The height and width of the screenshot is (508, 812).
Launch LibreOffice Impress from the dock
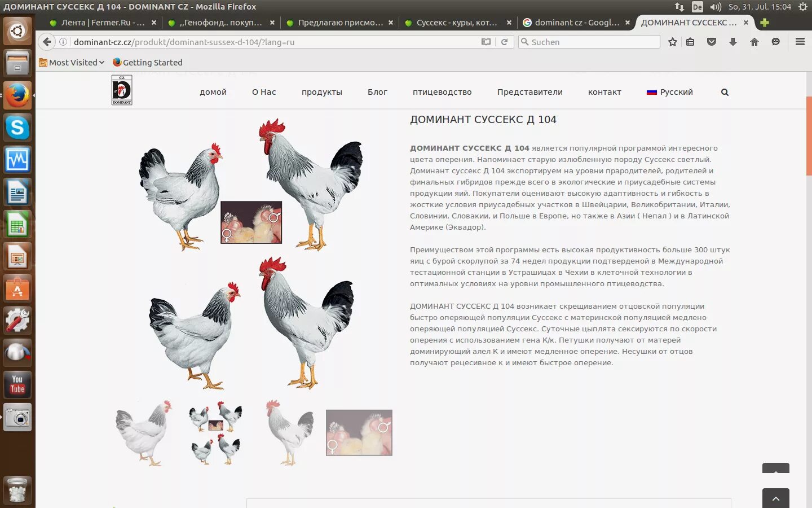[17, 257]
